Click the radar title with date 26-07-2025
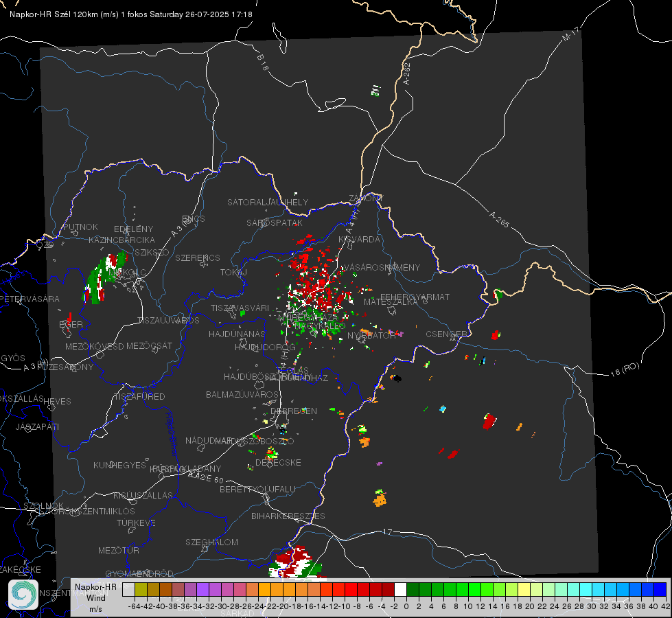The width and height of the screenshot is (672, 618). tap(130, 14)
